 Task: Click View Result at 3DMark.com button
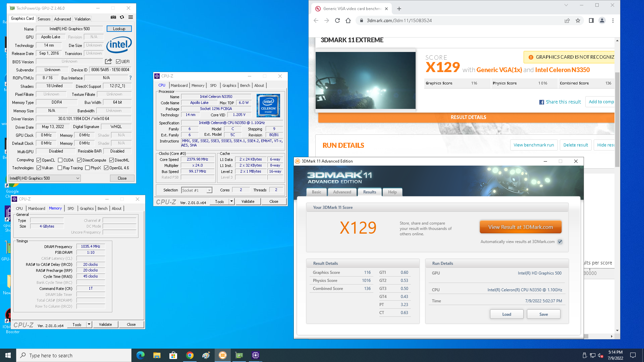tap(521, 227)
